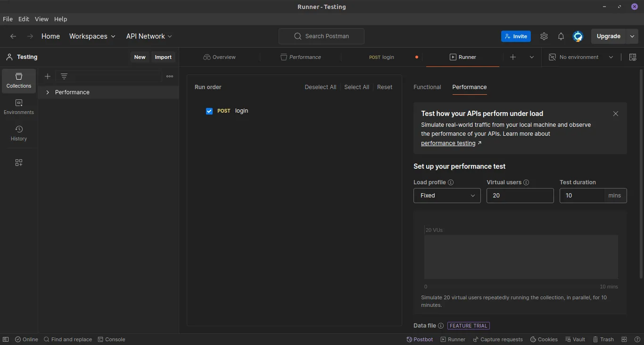The image size is (644, 345).
Task: Open the notifications bell
Action: pyautogui.click(x=561, y=36)
